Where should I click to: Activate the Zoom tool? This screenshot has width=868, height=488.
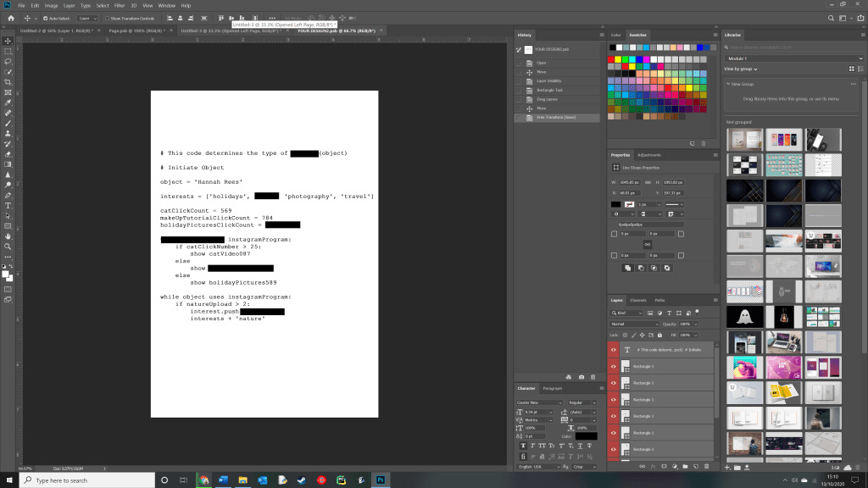[8, 247]
